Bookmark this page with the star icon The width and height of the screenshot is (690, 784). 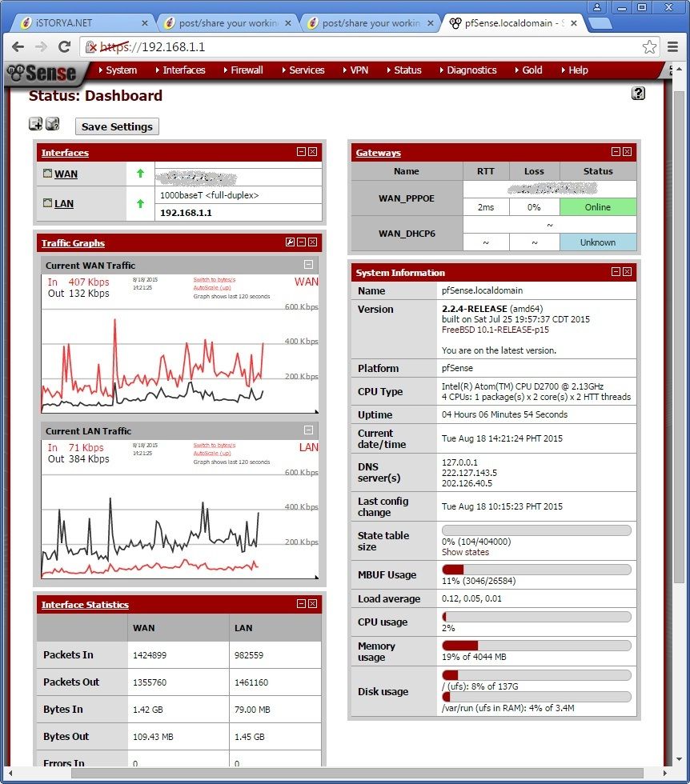(x=649, y=47)
